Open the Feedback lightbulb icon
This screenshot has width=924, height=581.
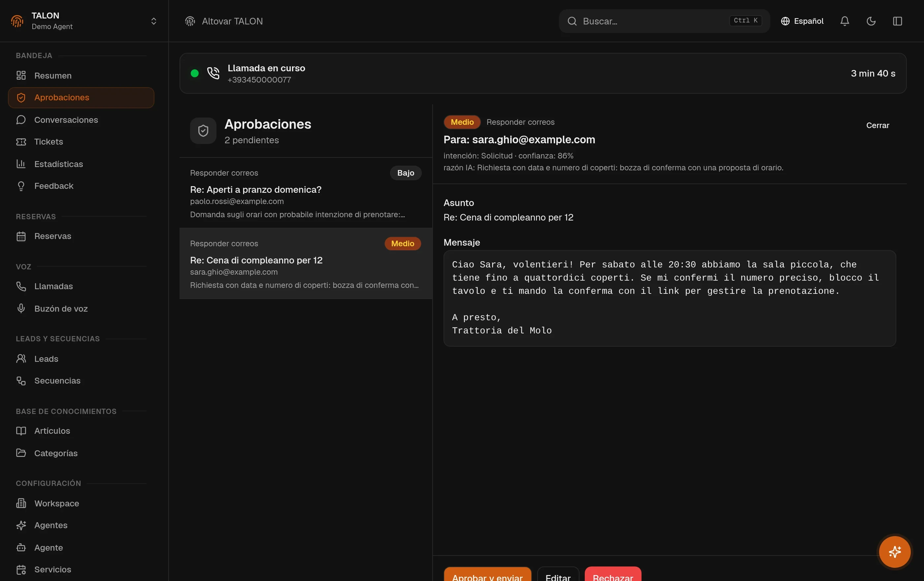(21, 186)
